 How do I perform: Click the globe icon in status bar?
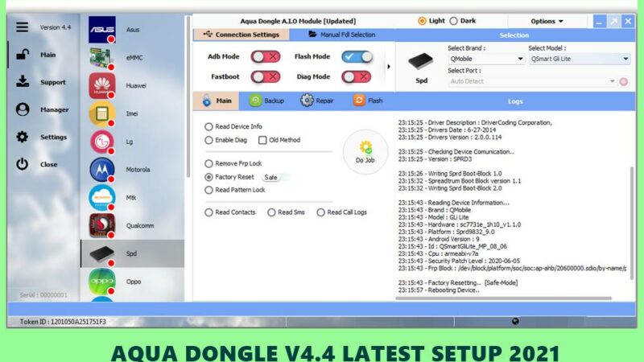pyautogui.click(x=515, y=321)
